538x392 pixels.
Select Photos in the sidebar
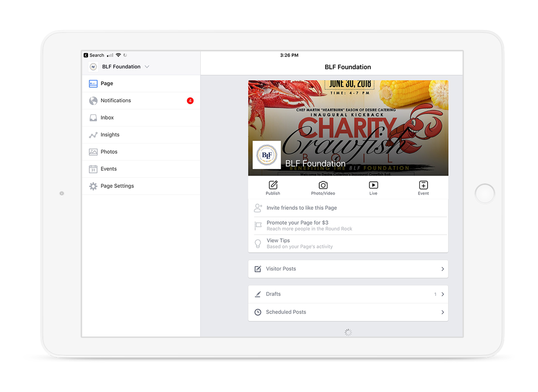pyautogui.click(x=141, y=152)
